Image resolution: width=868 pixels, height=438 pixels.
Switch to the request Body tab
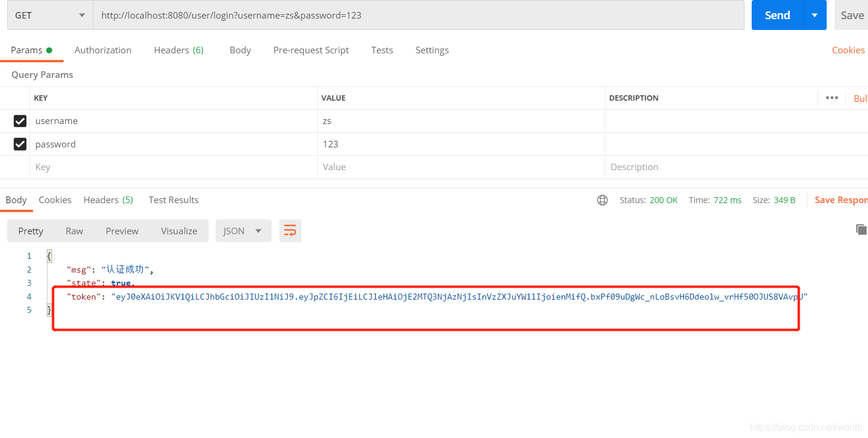click(x=240, y=50)
